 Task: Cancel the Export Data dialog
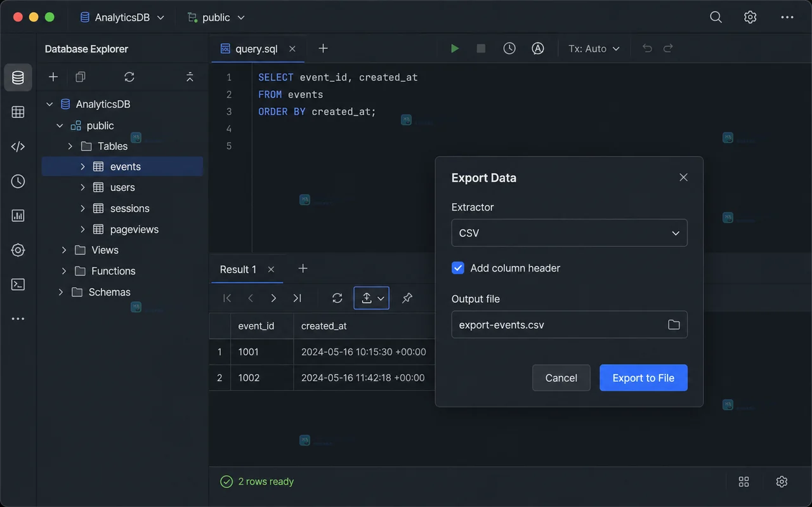tap(561, 378)
